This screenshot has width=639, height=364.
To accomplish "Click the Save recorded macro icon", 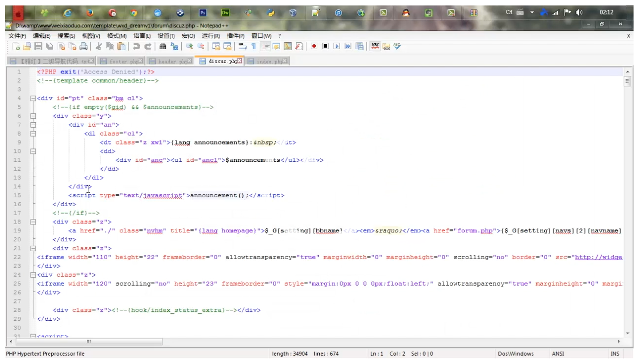I will click(x=359, y=46).
